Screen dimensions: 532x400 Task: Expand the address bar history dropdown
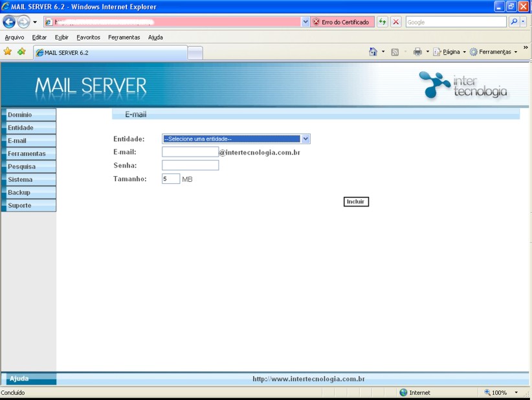point(305,22)
